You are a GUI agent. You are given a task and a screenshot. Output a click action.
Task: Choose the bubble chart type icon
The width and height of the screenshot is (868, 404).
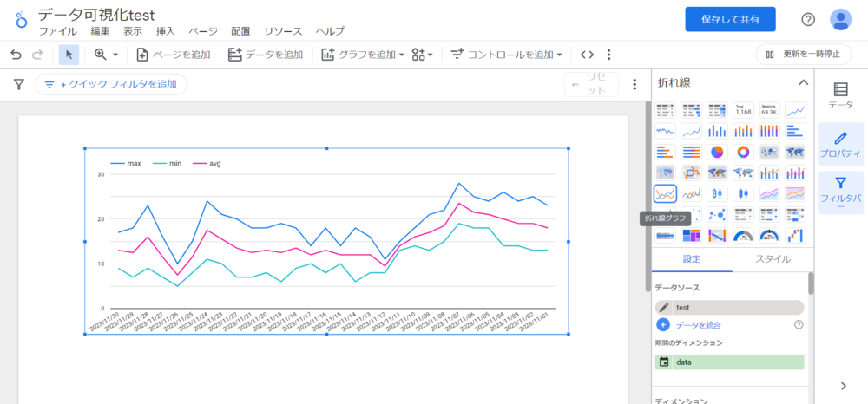[x=718, y=214]
